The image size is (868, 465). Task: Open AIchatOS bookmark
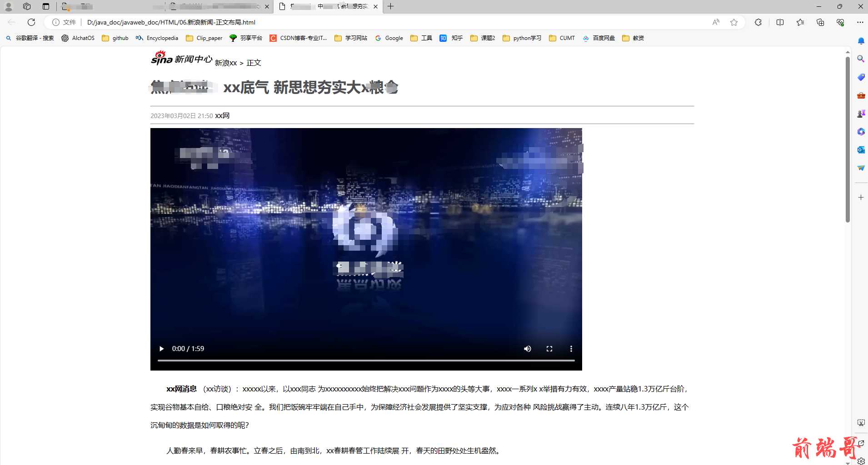(78, 38)
